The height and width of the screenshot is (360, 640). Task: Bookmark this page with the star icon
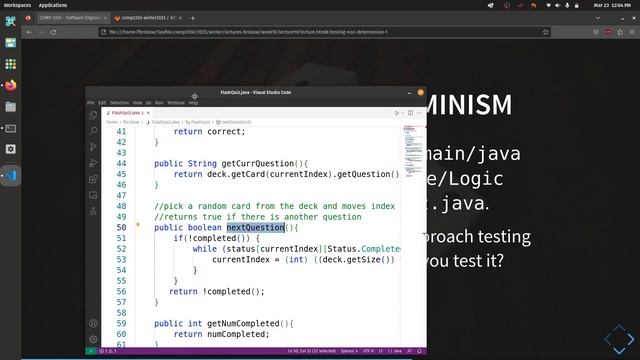tap(545, 32)
